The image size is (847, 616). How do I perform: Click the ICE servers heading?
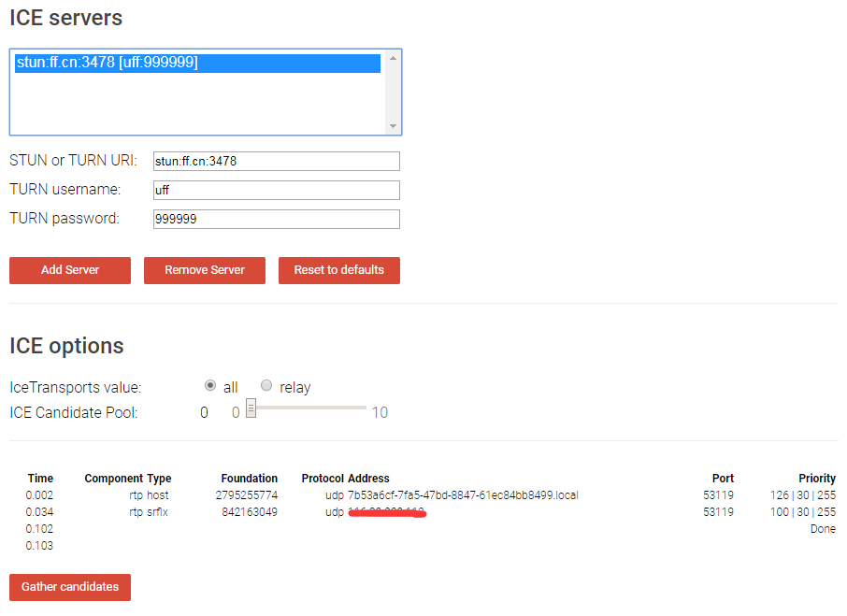[65, 18]
